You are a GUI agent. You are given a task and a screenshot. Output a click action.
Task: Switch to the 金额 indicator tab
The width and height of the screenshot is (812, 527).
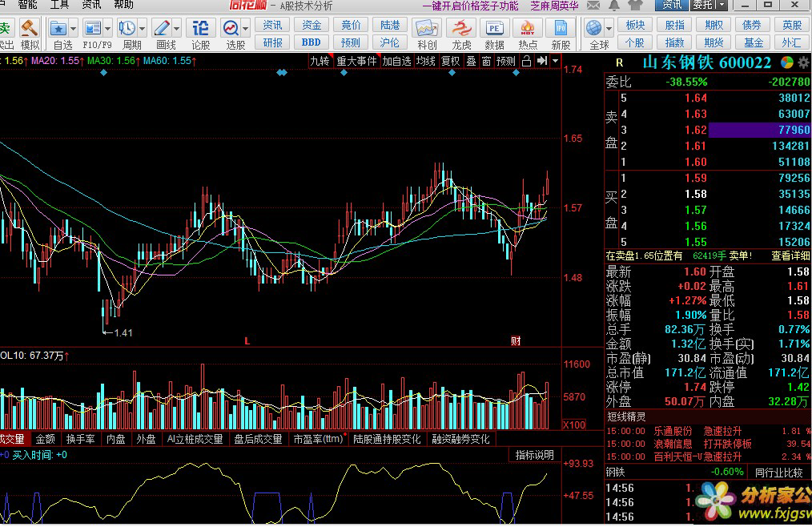click(45, 439)
